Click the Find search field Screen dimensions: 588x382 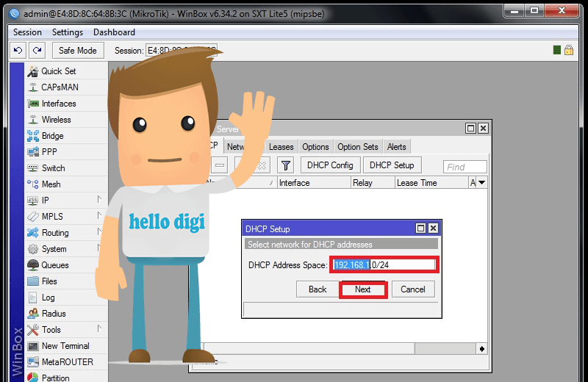465,167
